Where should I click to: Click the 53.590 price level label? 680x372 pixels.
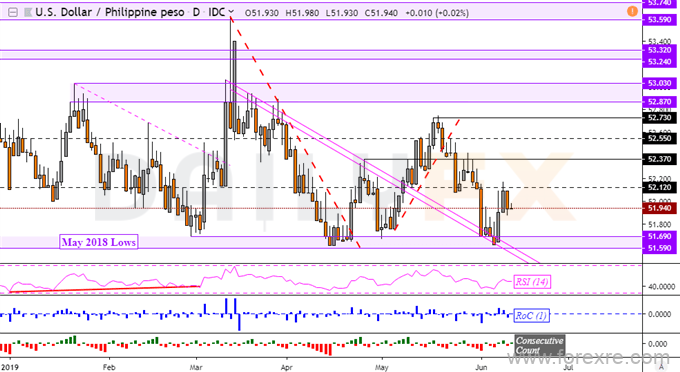point(659,20)
